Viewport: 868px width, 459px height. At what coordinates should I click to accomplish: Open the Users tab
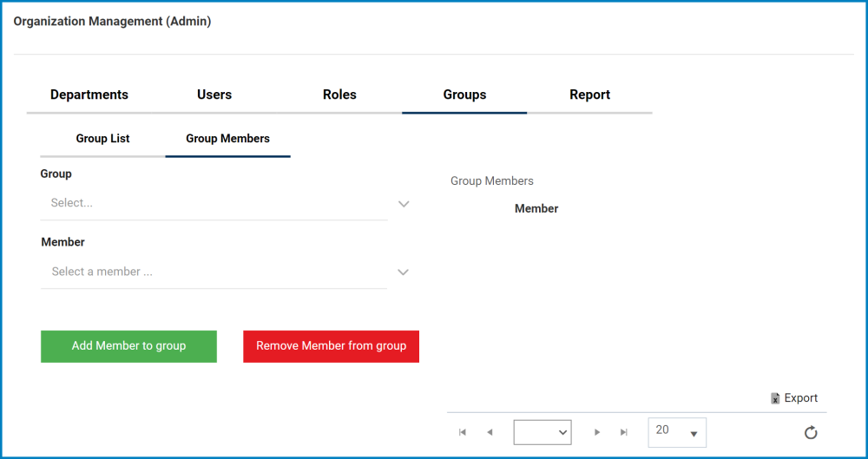(x=214, y=95)
